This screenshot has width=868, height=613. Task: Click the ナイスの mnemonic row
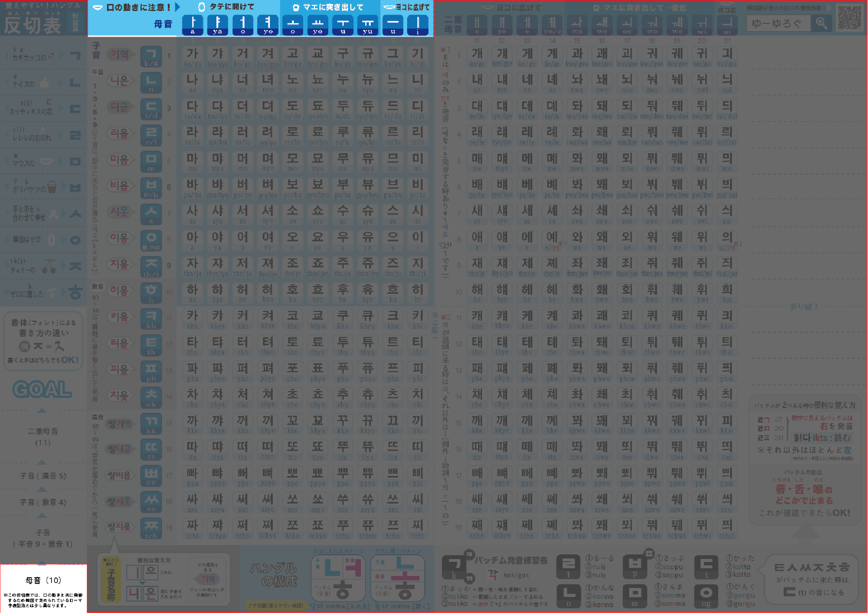pos(43,82)
